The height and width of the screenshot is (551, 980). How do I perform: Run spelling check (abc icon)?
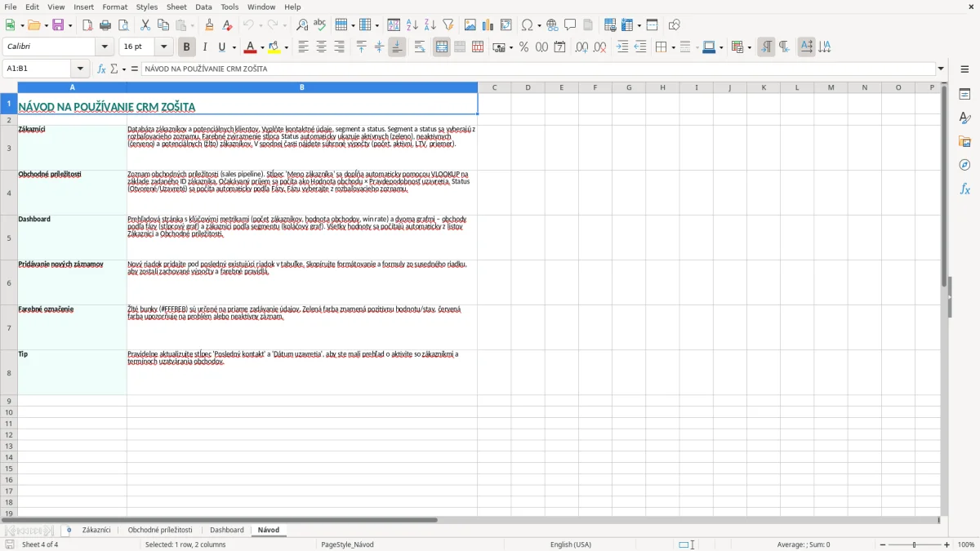(320, 25)
